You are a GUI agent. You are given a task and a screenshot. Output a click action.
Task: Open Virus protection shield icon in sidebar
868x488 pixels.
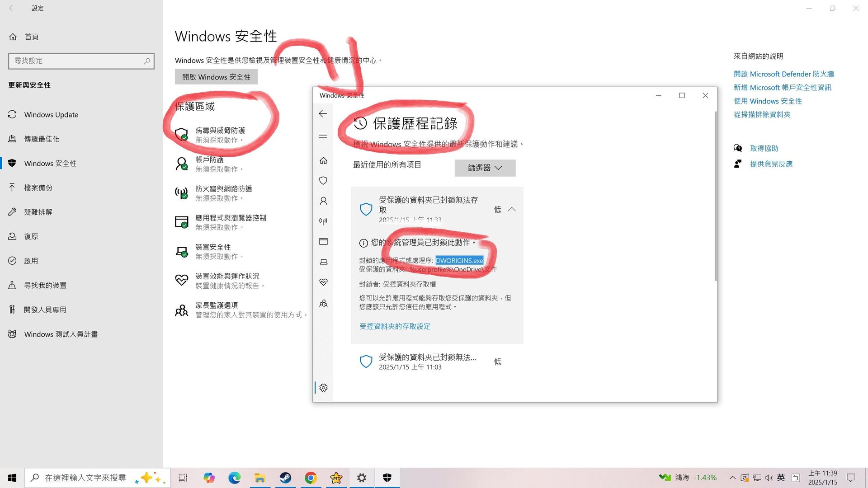(x=323, y=181)
